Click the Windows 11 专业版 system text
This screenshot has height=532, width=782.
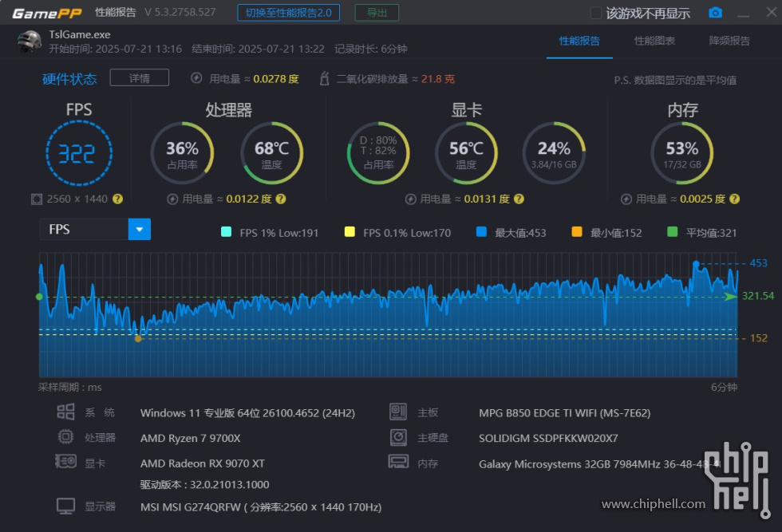click(x=248, y=413)
